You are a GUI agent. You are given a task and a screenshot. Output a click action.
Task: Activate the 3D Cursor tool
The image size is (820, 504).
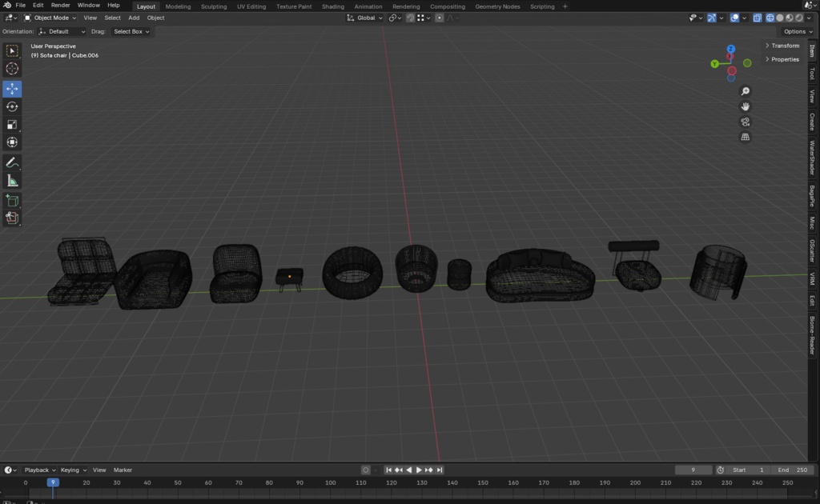pos(12,69)
